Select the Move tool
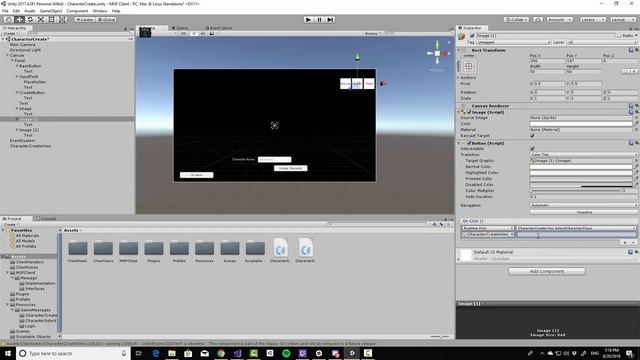640x360 pixels. pos(19,20)
